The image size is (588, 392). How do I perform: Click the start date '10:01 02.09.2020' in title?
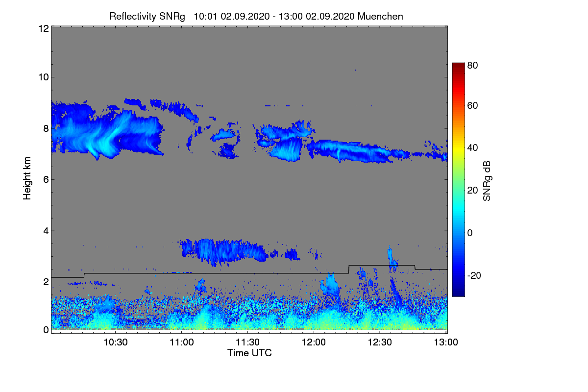[232, 16]
